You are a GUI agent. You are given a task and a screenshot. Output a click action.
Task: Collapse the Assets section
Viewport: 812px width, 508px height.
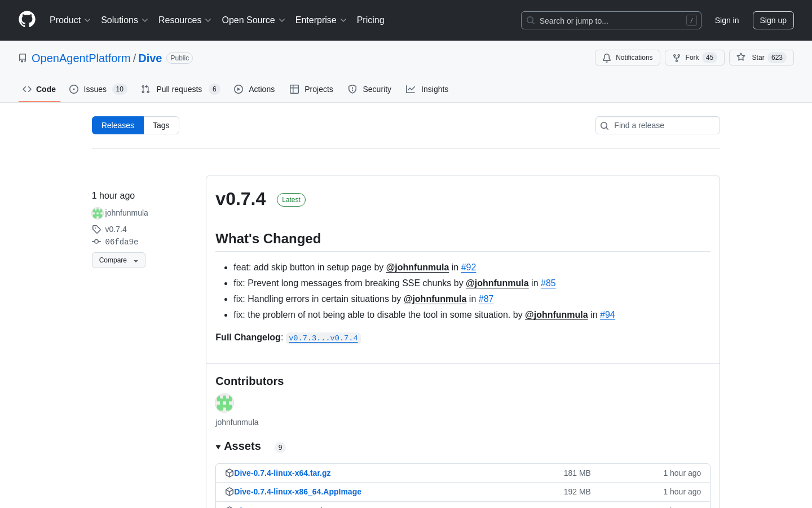[238, 446]
